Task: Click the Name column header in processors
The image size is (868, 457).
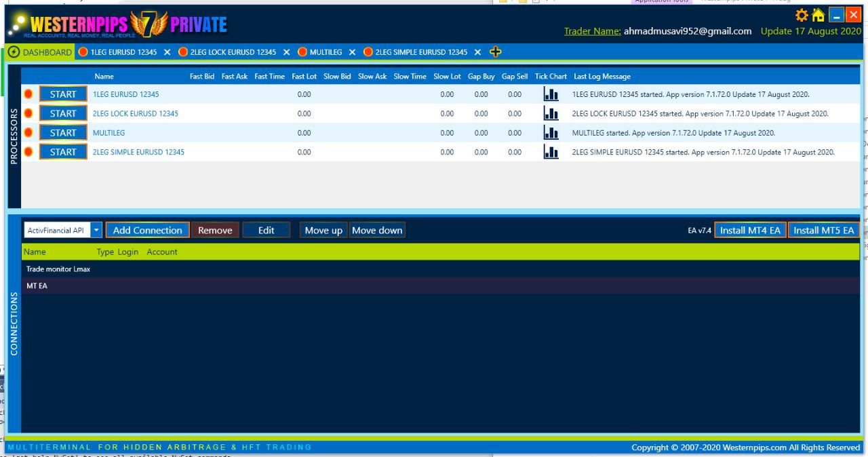Action: [x=104, y=77]
